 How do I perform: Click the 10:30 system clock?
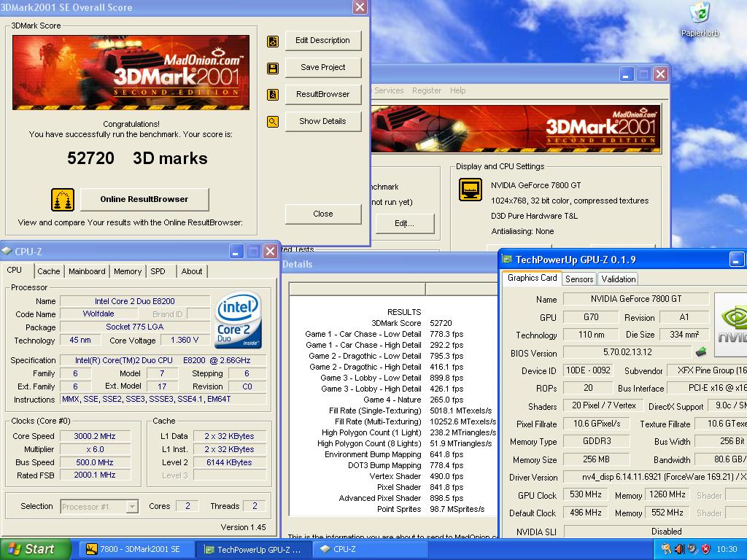(x=727, y=550)
